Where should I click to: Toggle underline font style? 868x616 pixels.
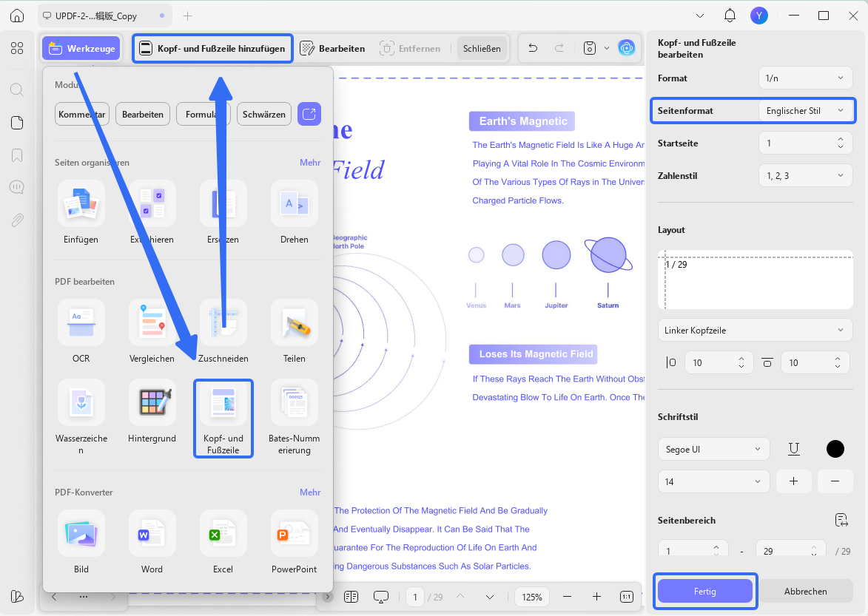pyautogui.click(x=793, y=448)
